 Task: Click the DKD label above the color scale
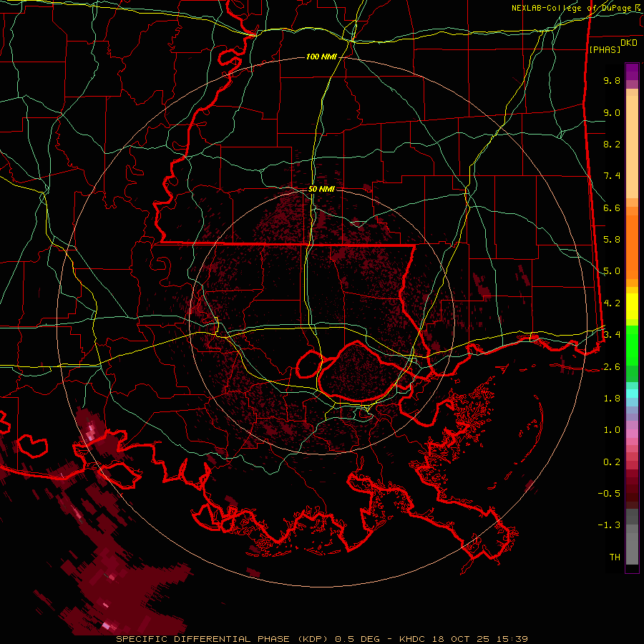628,42
